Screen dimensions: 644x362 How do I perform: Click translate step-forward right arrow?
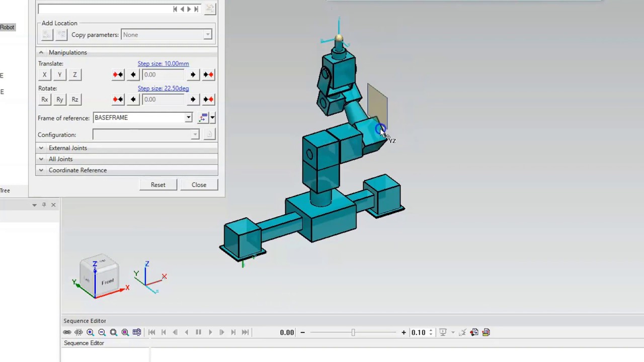point(193,75)
